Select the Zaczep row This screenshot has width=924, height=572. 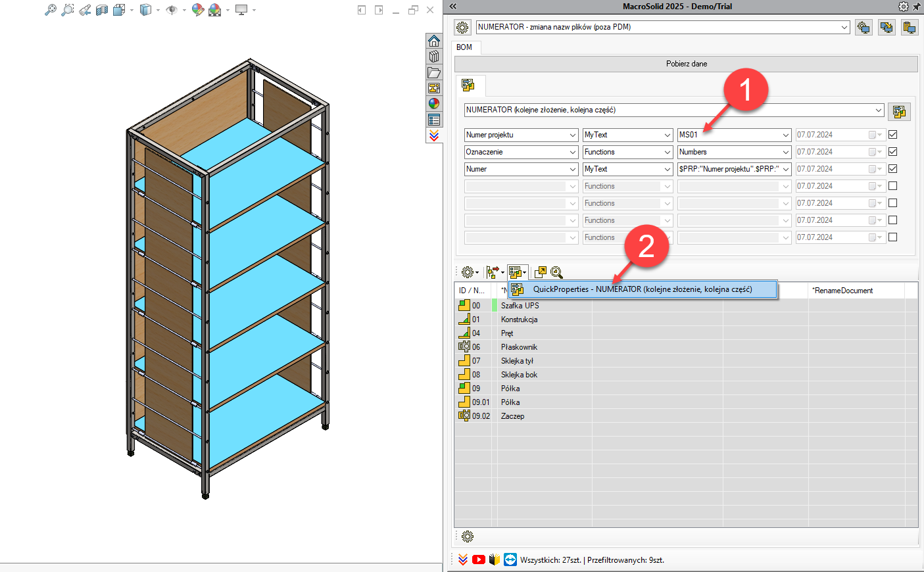(686, 416)
